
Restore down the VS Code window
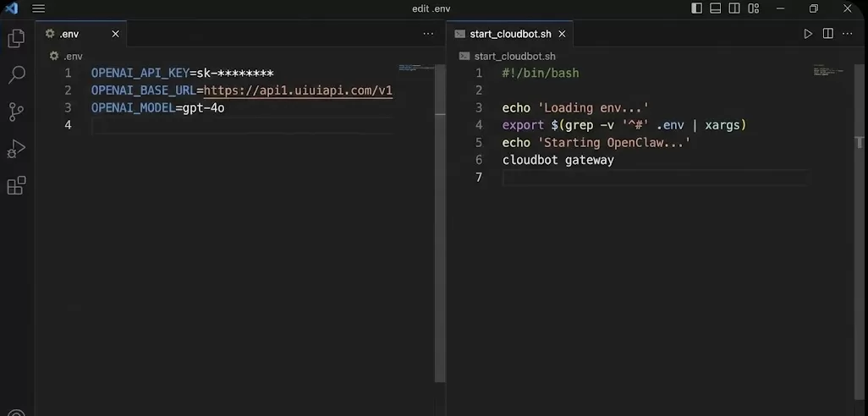click(x=813, y=8)
